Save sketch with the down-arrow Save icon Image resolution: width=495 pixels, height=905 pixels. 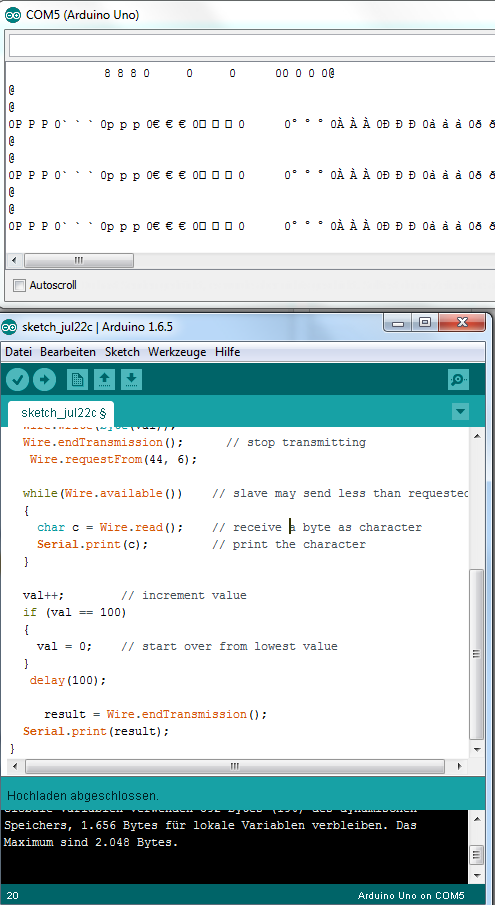click(x=132, y=380)
